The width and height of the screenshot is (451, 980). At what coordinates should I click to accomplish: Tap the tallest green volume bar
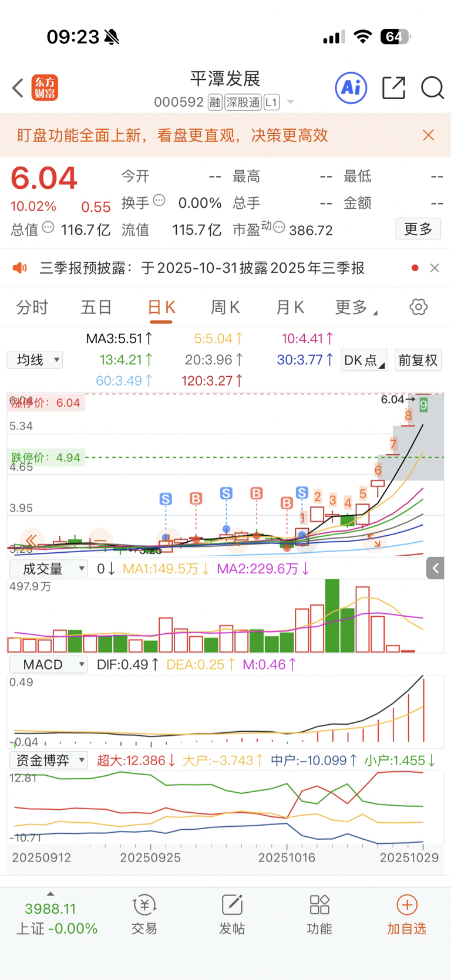click(x=332, y=616)
